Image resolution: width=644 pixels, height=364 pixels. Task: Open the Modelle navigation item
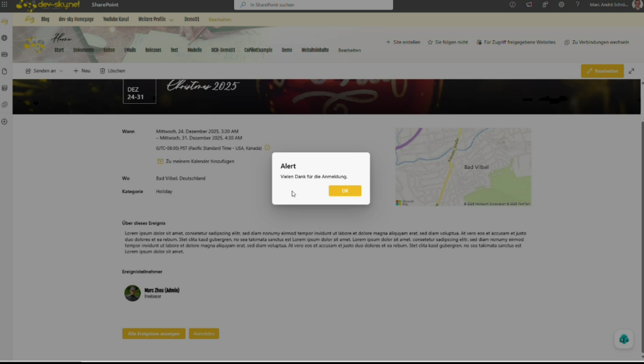coord(195,50)
